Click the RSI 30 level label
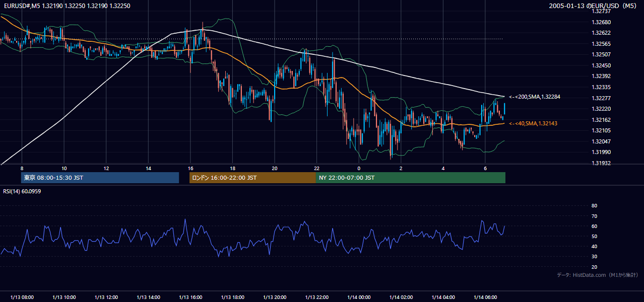644x302 pixels. pyautogui.click(x=594, y=257)
